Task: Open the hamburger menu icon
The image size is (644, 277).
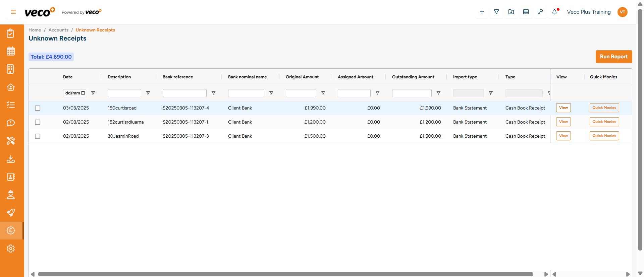Action: pos(13,12)
